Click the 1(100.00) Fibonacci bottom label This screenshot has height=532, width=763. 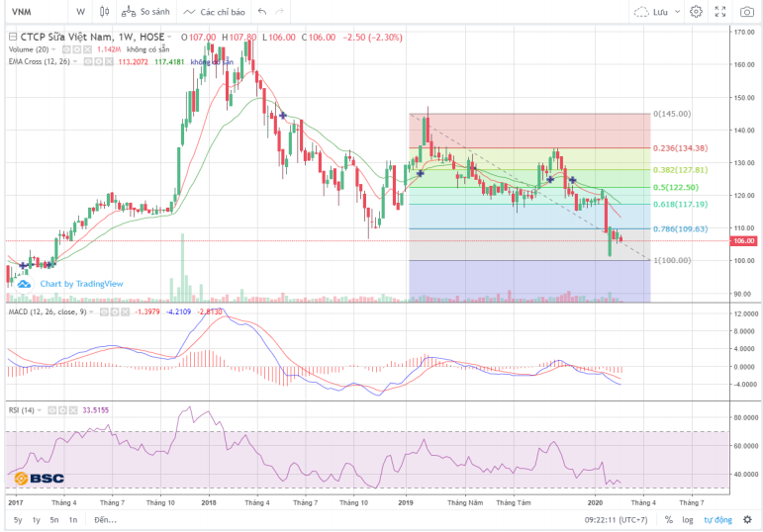pyautogui.click(x=672, y=260)
